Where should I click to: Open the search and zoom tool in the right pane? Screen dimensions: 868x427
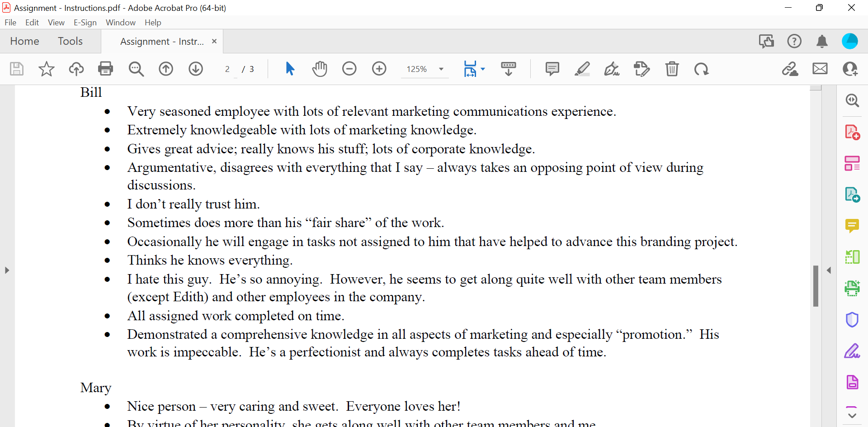tap(853, 100)
